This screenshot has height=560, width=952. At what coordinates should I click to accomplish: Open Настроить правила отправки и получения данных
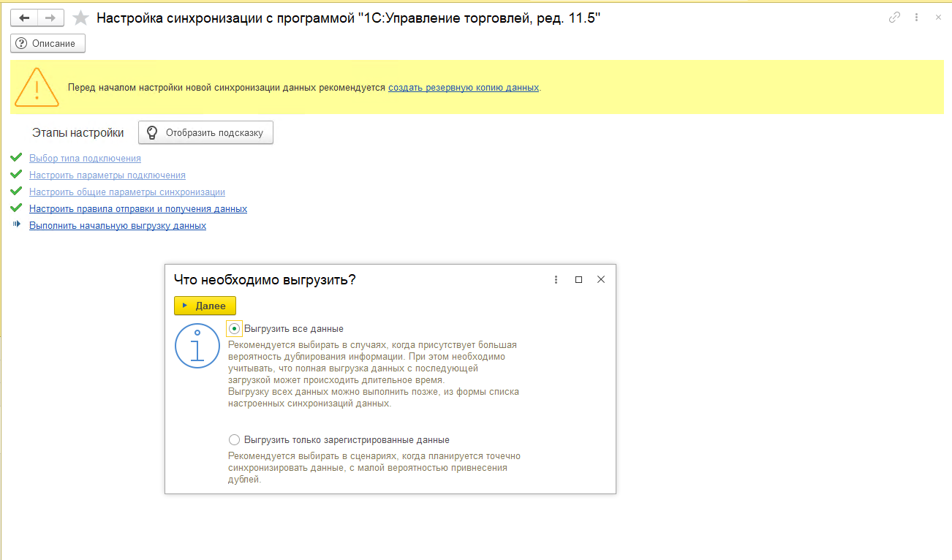[138, 209]
